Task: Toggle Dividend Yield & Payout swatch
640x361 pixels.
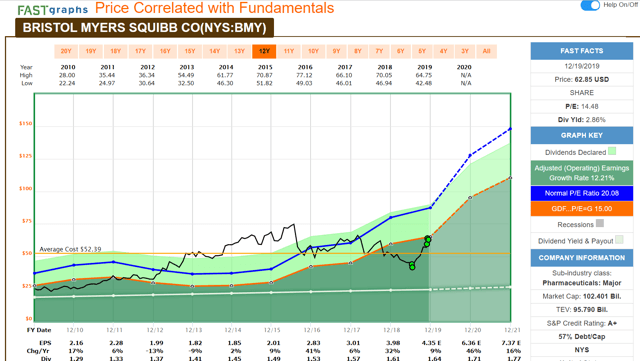Action: click(x=619, y=240)
